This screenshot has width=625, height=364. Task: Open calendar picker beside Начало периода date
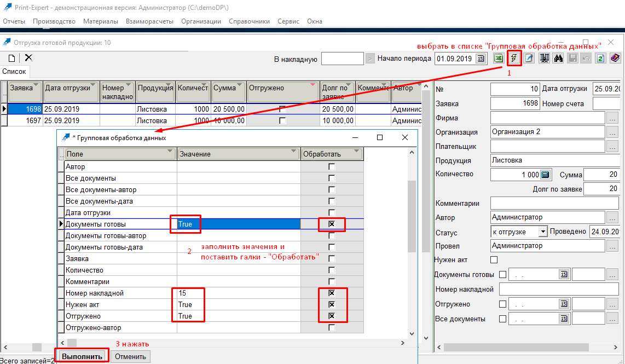[481, 59]
